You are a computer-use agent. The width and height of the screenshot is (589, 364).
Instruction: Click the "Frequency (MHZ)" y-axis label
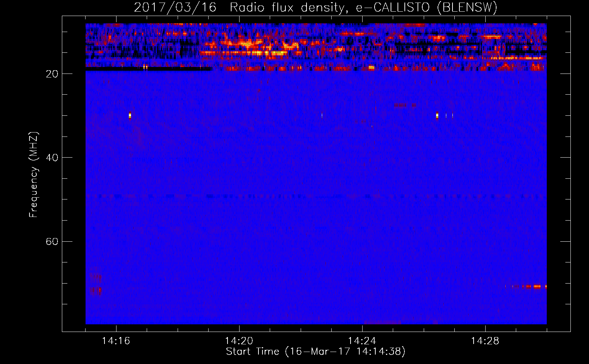pyautogui.click(x=33, y=175)
